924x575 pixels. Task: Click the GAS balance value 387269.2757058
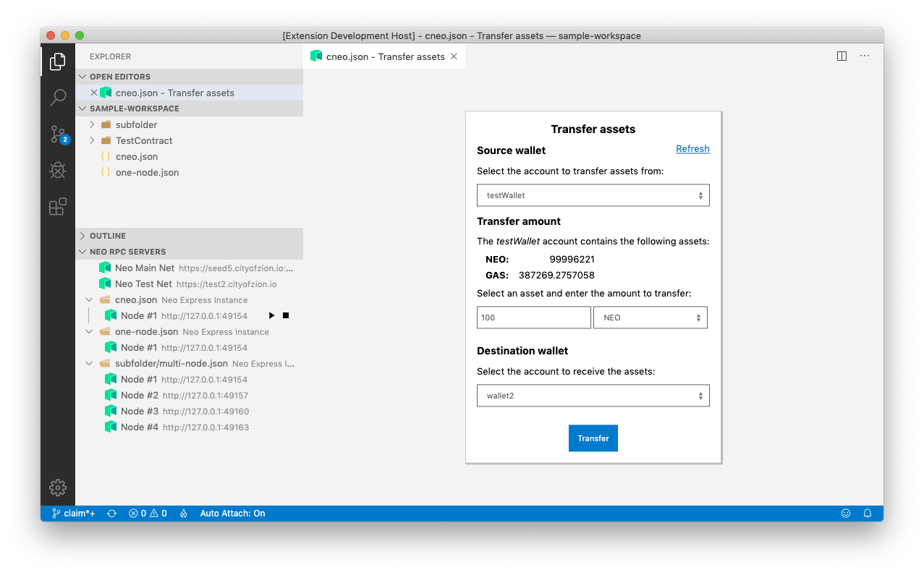coord(556,276)
